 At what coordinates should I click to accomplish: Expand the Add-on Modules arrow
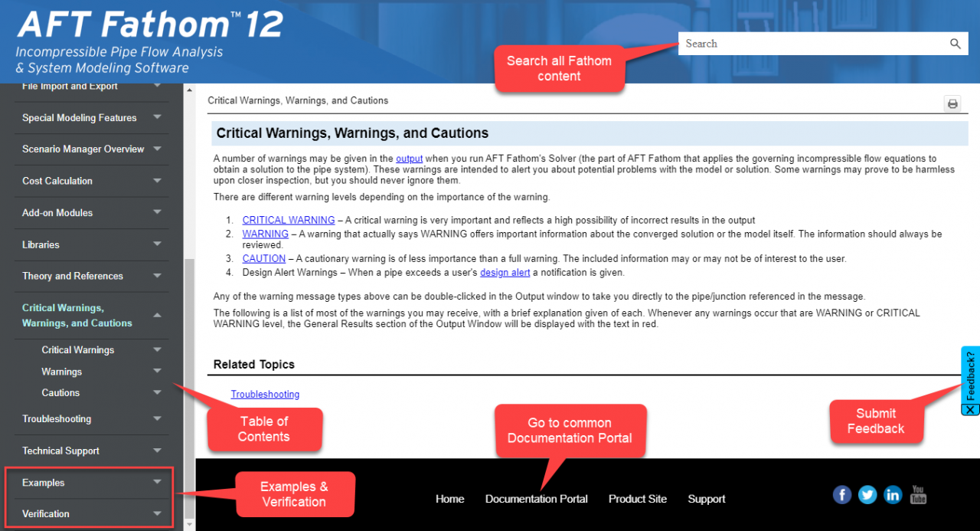[x=157, y=212]
